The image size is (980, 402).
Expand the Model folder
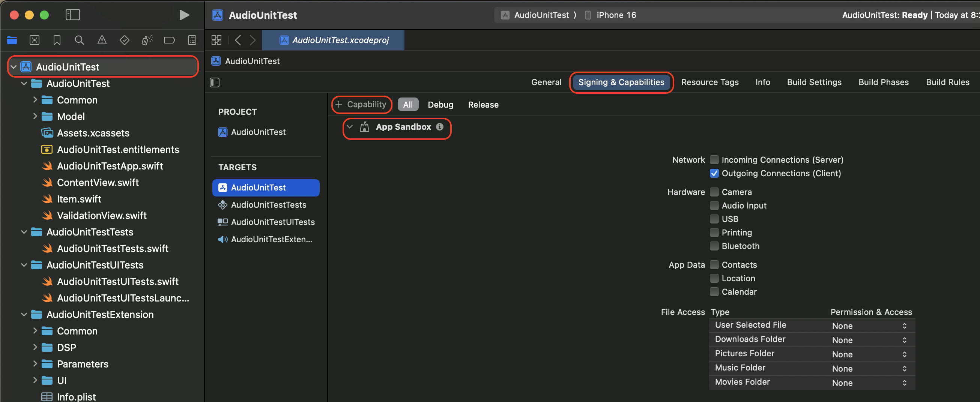pos(35,116)
